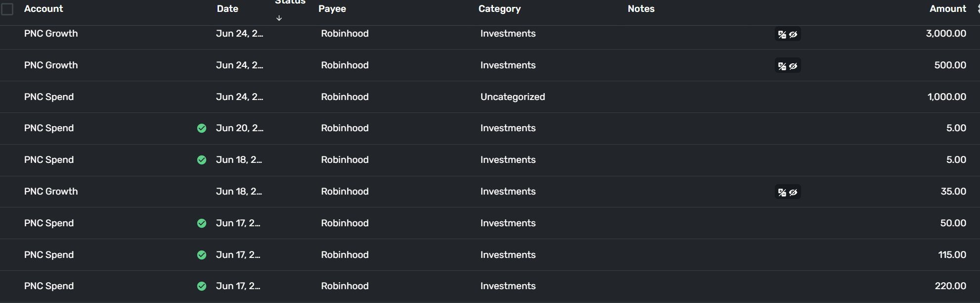Click the off-budget icon on the 500.00 row

[782, 66]
